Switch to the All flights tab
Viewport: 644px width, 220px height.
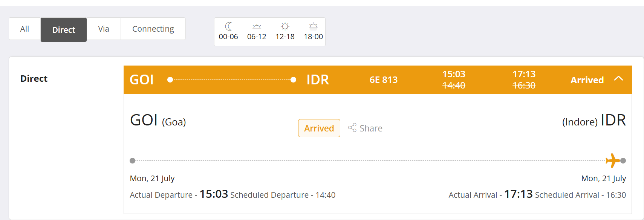24,29
